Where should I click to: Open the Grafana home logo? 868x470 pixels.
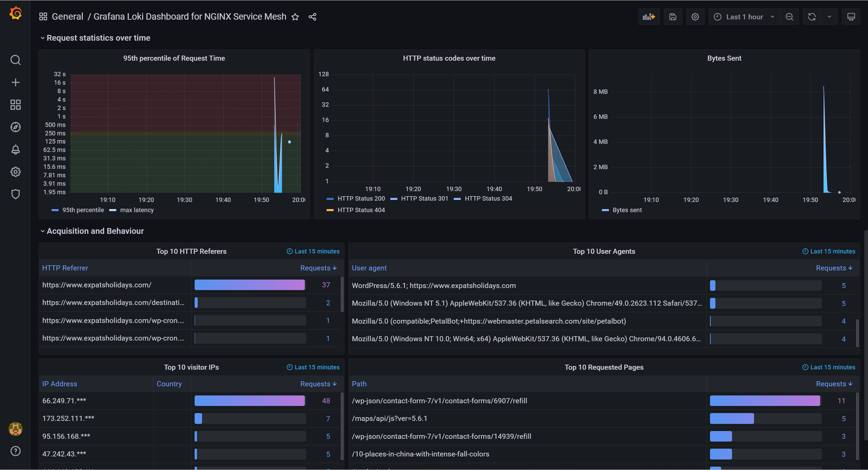(16, 14)
